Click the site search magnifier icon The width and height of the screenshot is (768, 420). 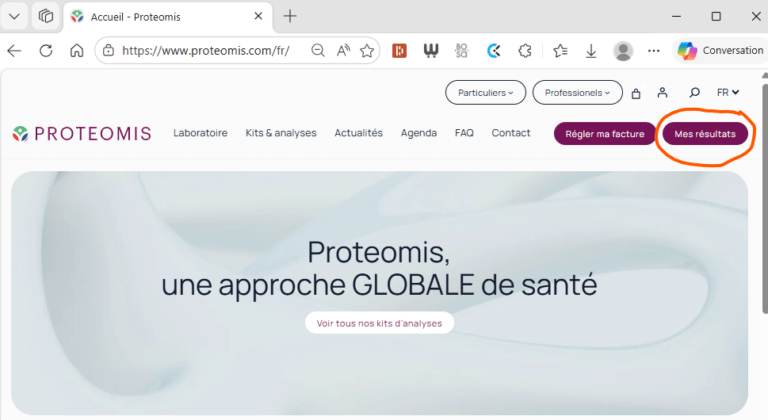tap(694, 93)
